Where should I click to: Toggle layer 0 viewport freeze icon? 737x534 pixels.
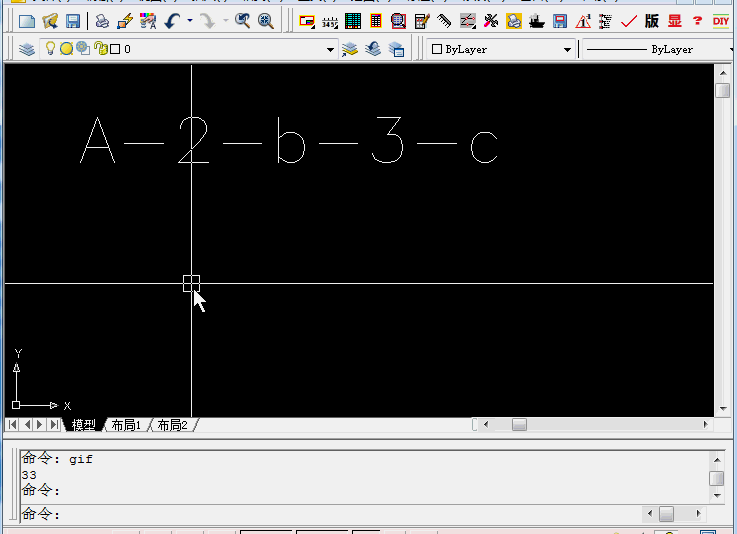coord(83,48)
